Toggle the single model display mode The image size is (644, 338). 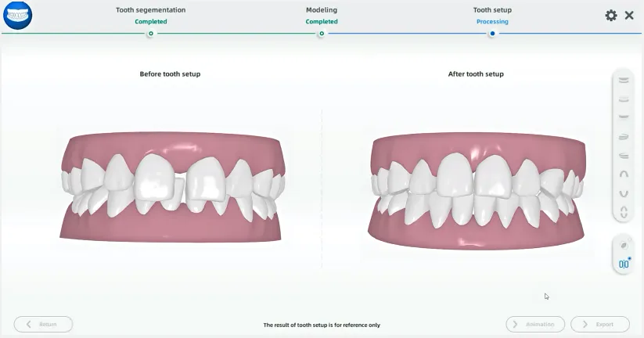[624, 246]
